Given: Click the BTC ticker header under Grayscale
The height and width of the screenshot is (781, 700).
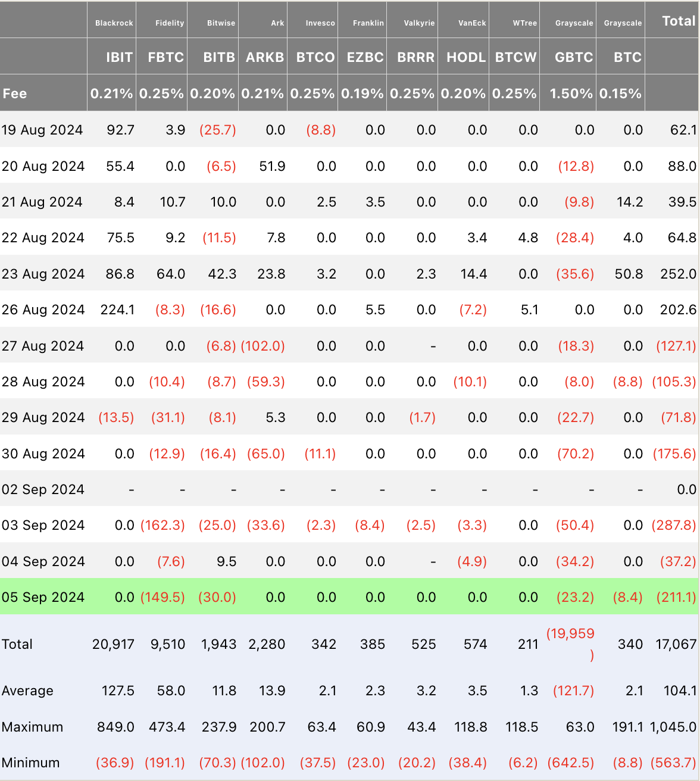Looking at the screenshot, I should [x=628, y=57].
